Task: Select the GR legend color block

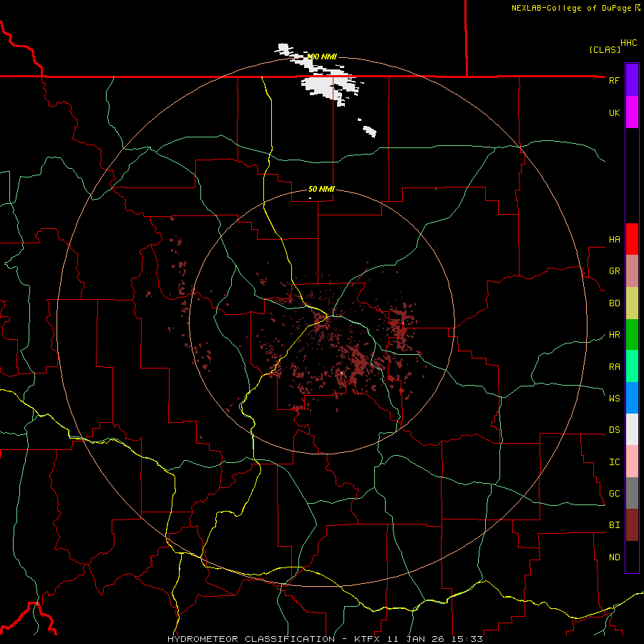Action: 632,270
